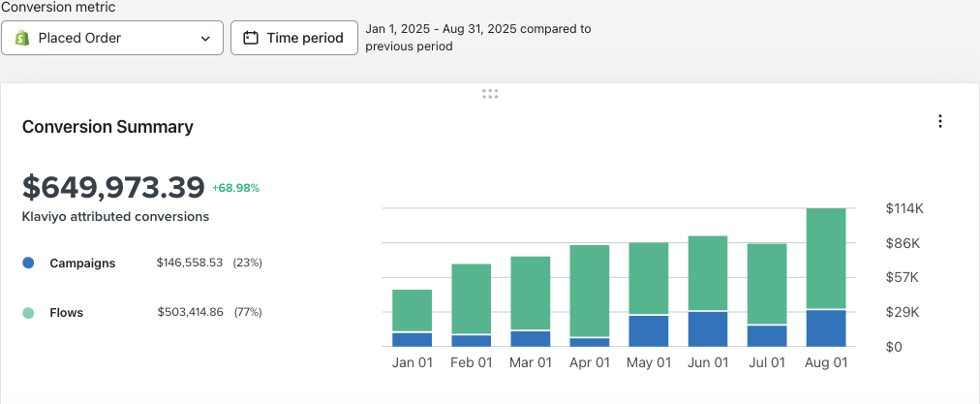Click the calendar icon in Time period

[x=251, y=38]
